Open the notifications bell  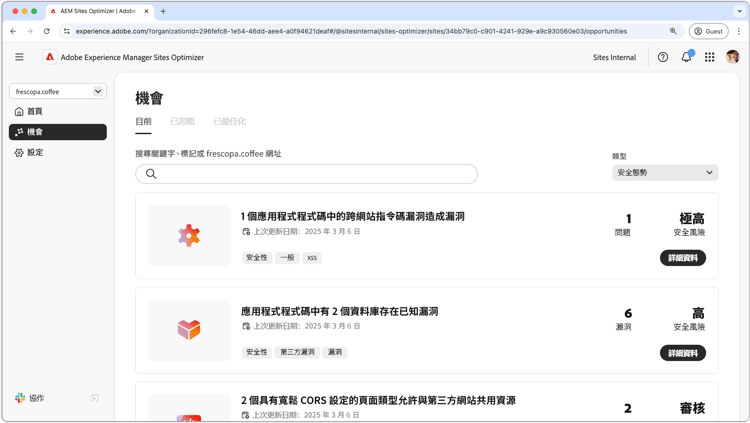(x=686, y=57)
